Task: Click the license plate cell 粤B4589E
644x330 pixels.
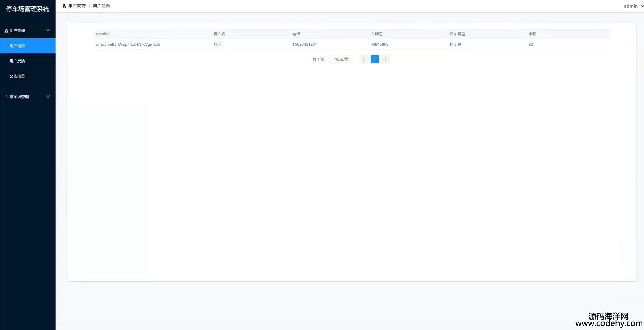Action: tap(380, 44)
